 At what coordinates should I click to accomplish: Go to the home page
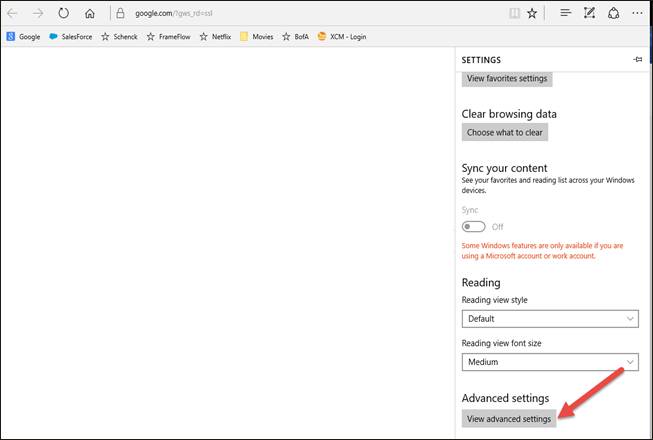pyautogui.click(x=91, y=13)
